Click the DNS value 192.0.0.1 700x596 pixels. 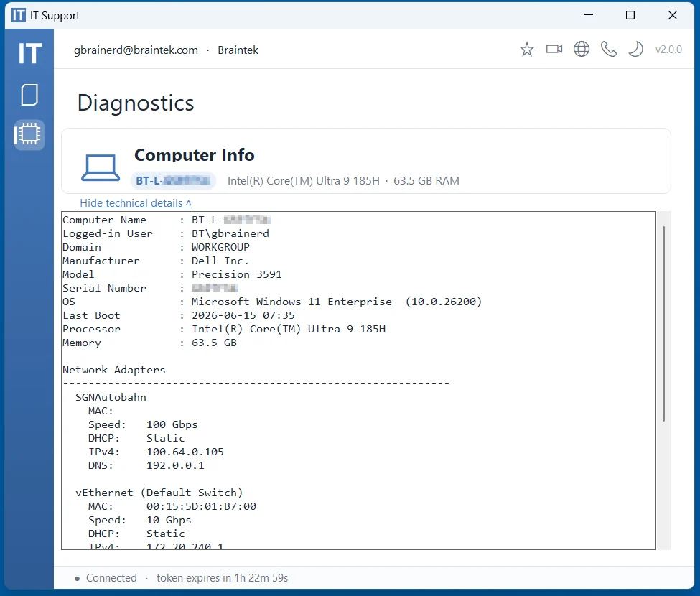[x=175, y=465]
